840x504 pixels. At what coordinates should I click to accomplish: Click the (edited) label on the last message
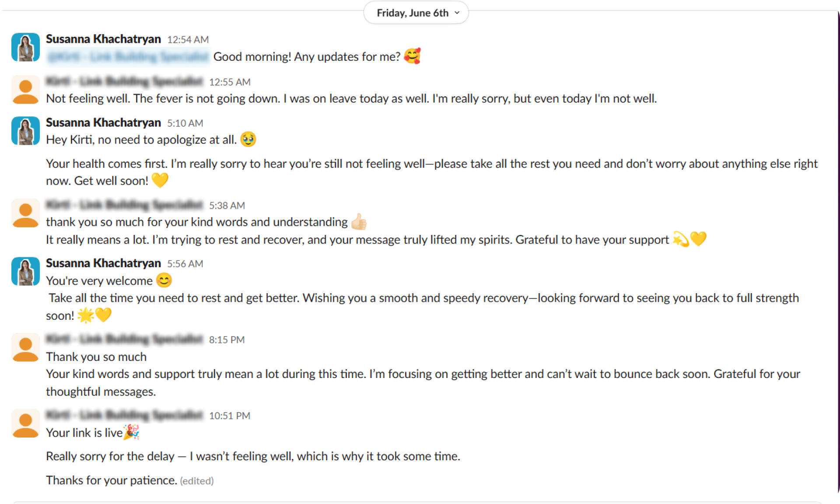(x=197, y=481)
